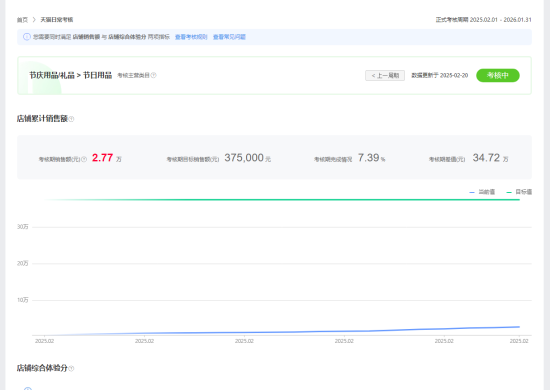Click the 节庆用品/礼品 > 节日用品 category title
The image size is (550, 390).
[71, 75]
